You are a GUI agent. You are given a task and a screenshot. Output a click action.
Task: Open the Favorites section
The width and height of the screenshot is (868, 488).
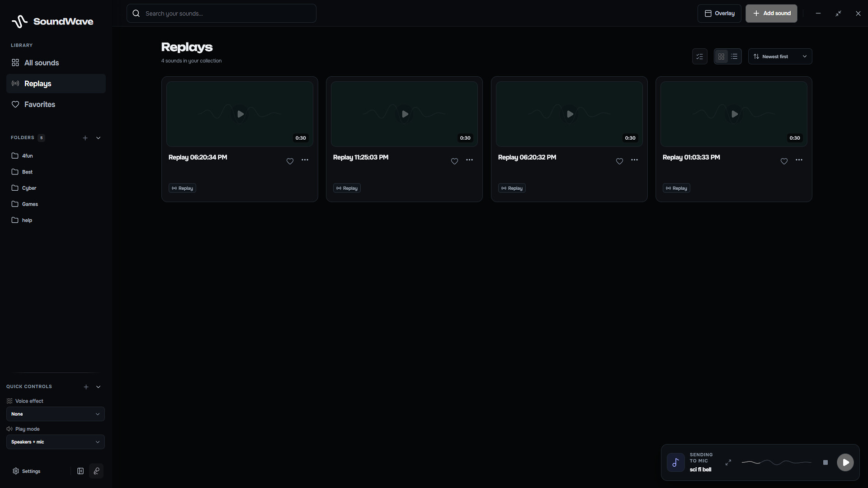[56, 104]
